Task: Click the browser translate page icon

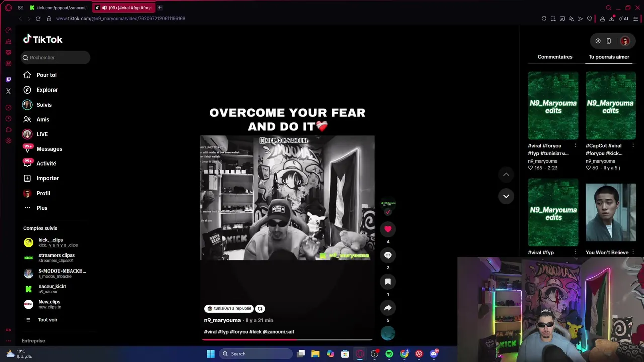Action: click(x=571, y=19)
